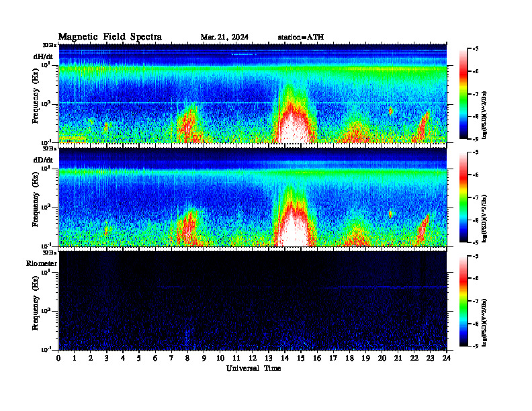Click the "Magnetic Field Spectra" plot title
This screenshot has width=532, height=411.
[x=110, y=37]
